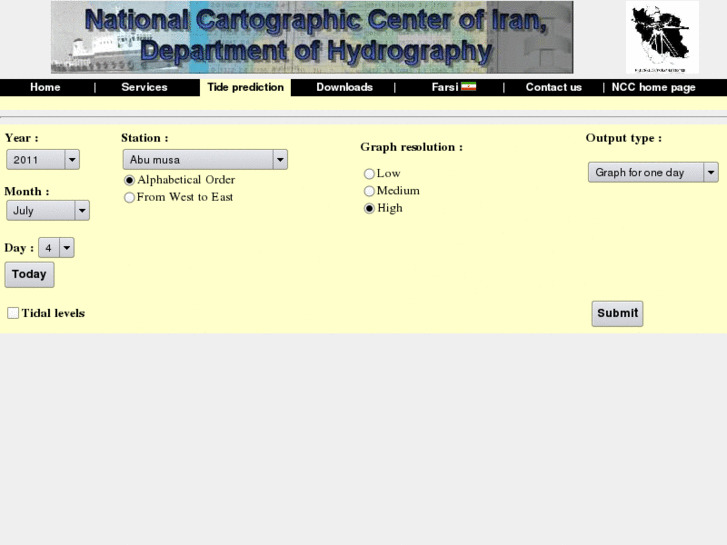Select From West to East radio button

(x=129, y=198)
